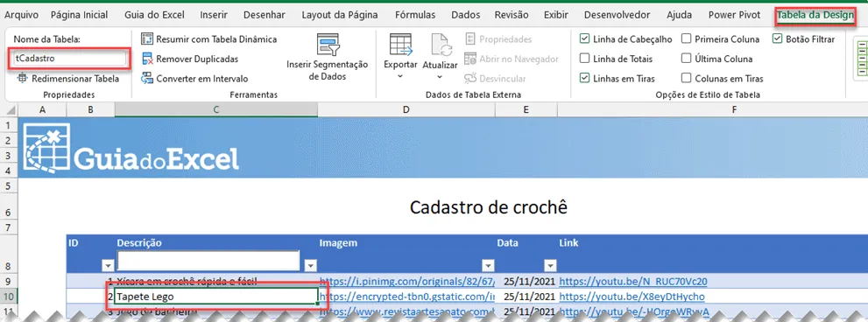Viewport: 868px width, 322px height.
Task: Toggle Linhas em Tiras checkbox
Action: [584, 79]
